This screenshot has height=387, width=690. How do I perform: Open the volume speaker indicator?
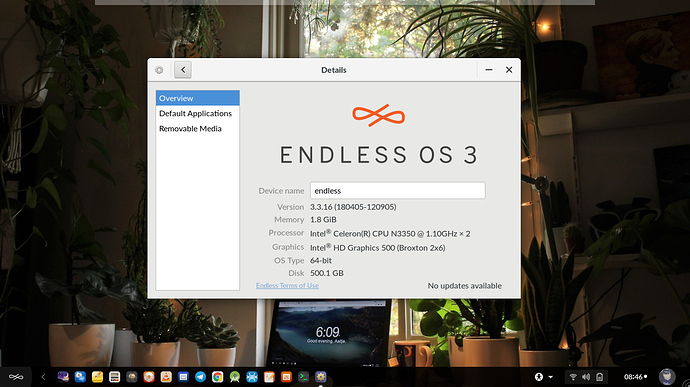click(x=586, y=377)
